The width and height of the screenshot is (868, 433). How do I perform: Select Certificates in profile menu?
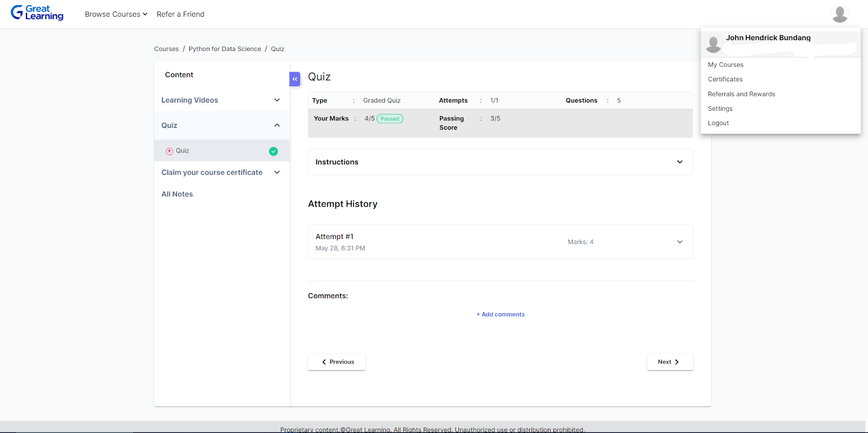point(725,79)
